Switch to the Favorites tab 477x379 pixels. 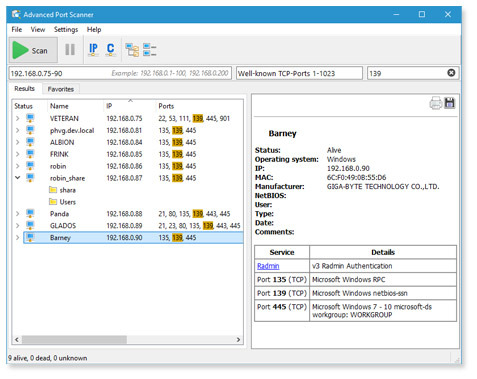(61, 89)
